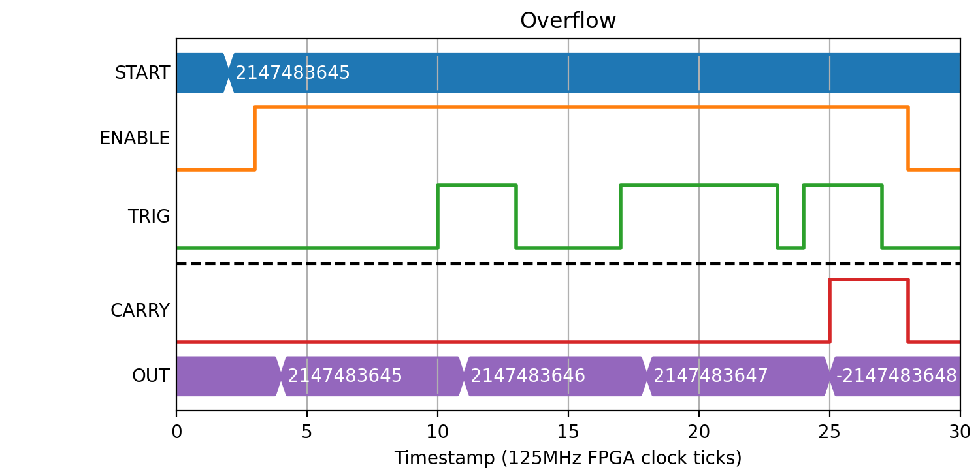Click the -2147483648 overflow value in OUT
Viewport: 980px width, 476px height.
896,376
